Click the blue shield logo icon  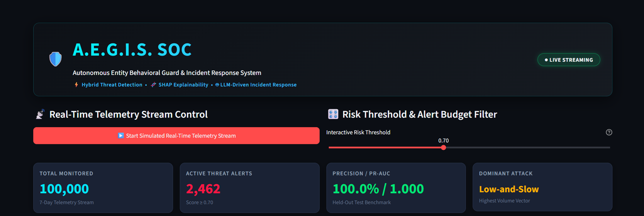tap(56, 59)
